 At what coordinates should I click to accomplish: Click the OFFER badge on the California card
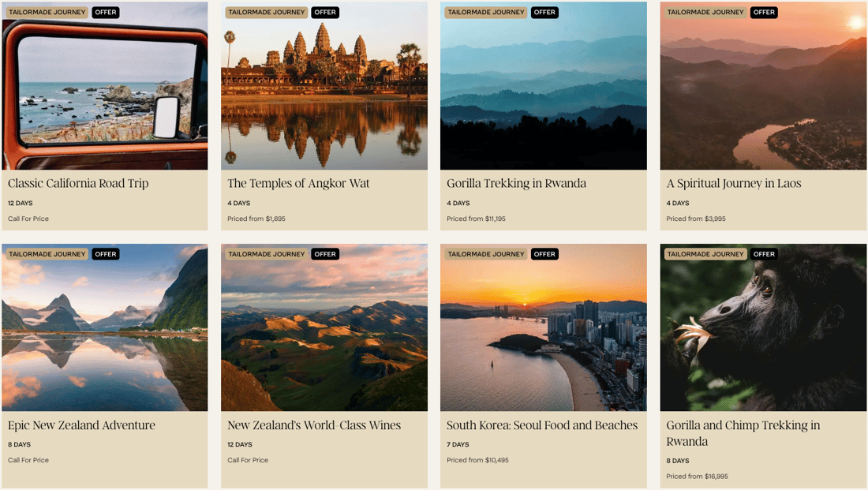click(x=106, y=12)
